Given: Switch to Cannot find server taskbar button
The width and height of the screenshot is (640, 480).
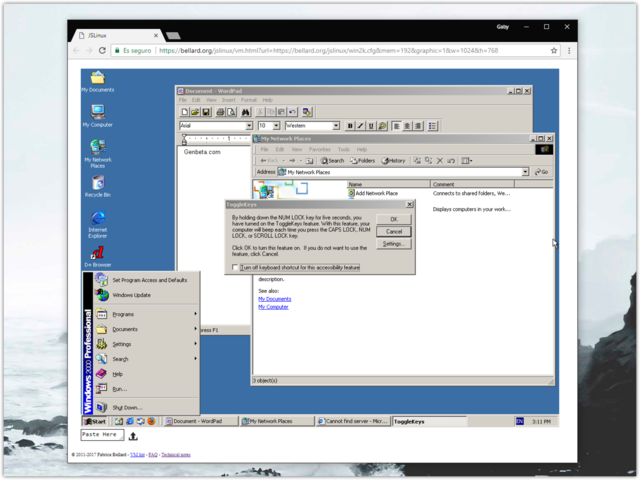Looking at the screenshot, I should click(353, 421).
